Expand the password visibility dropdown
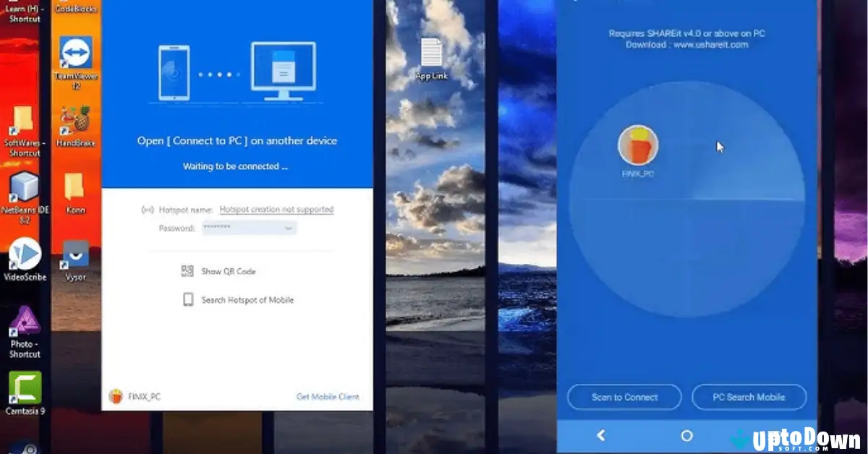Viewport: 868px width, 454px height. (288, 228)
